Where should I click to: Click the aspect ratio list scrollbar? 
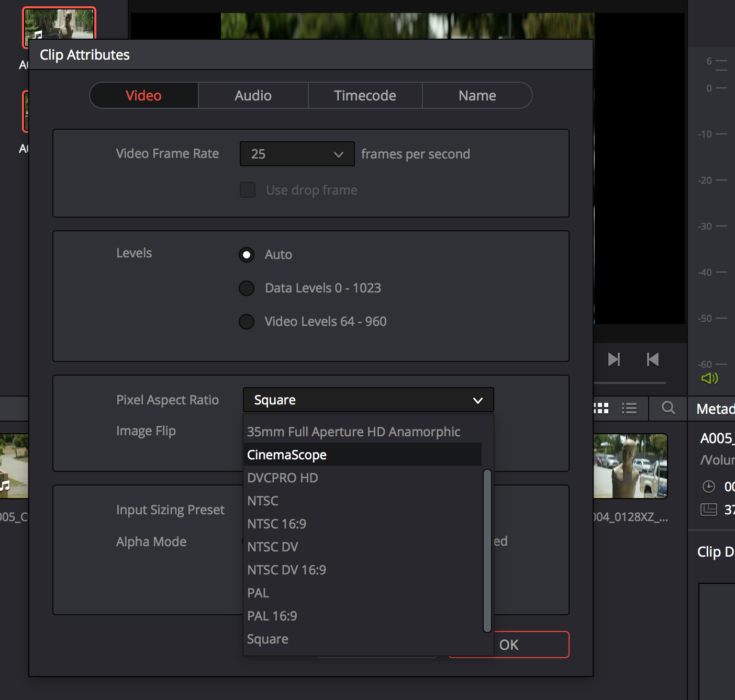[487, 550]
